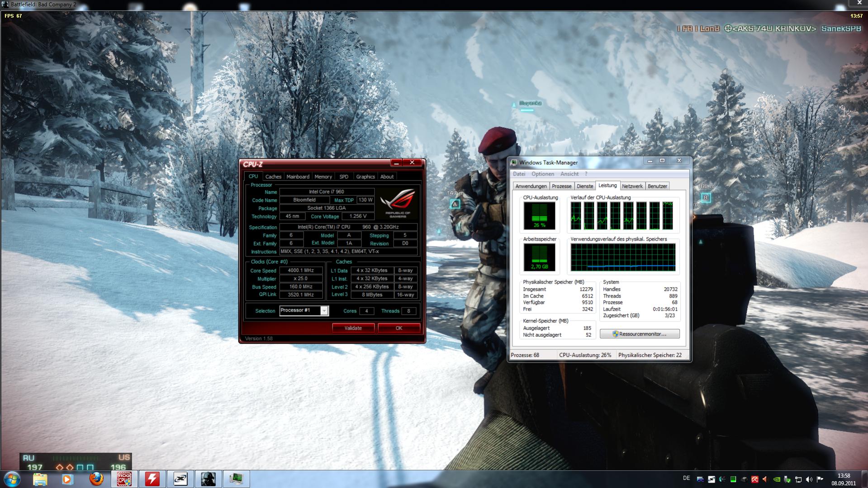Open Windows Media Player taskbar icon
The image size is (868, 488).
click(x=68, y=479)
